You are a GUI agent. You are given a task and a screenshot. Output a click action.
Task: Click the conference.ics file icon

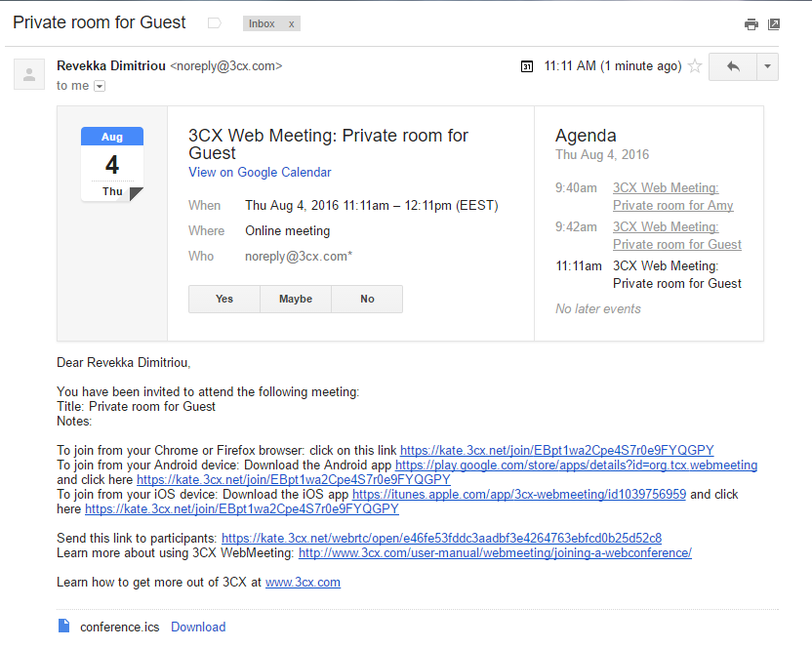point(64,627)
